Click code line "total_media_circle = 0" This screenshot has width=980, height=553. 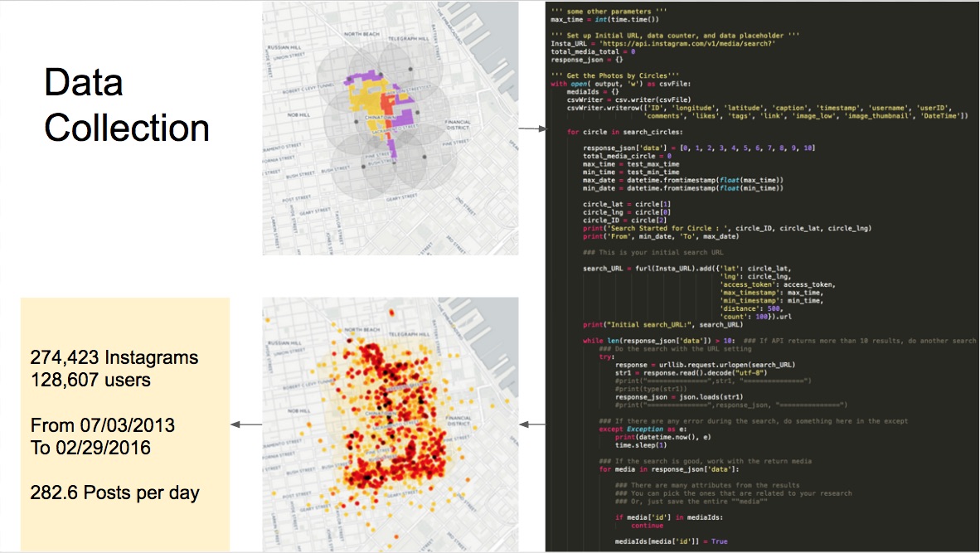(627, 156)
